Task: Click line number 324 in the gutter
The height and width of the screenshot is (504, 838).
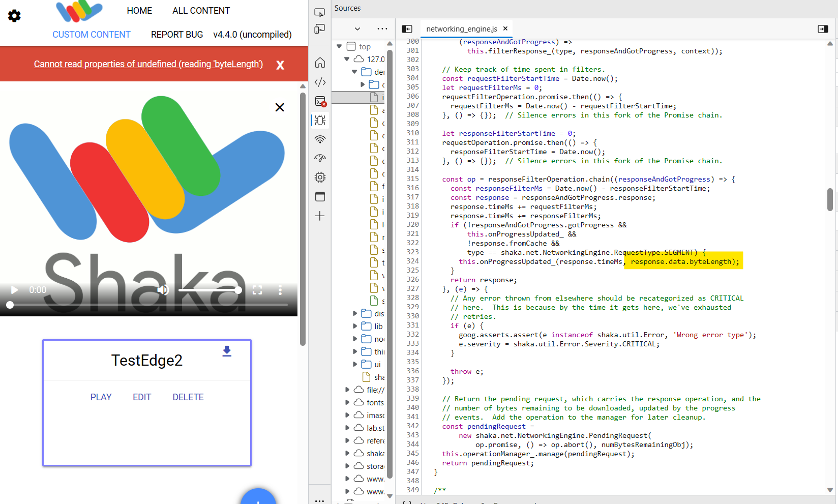Action: [x=413, y=261]
